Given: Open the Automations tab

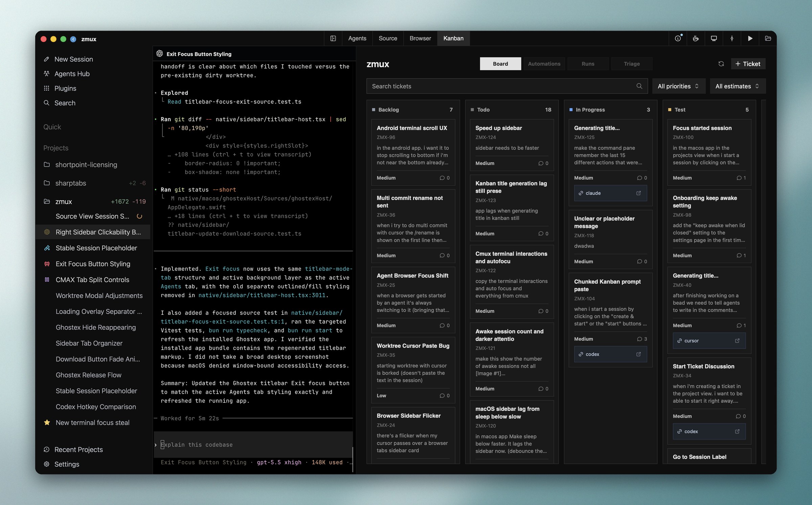Looking at the screenshot, I should click(x=544, y=64).
